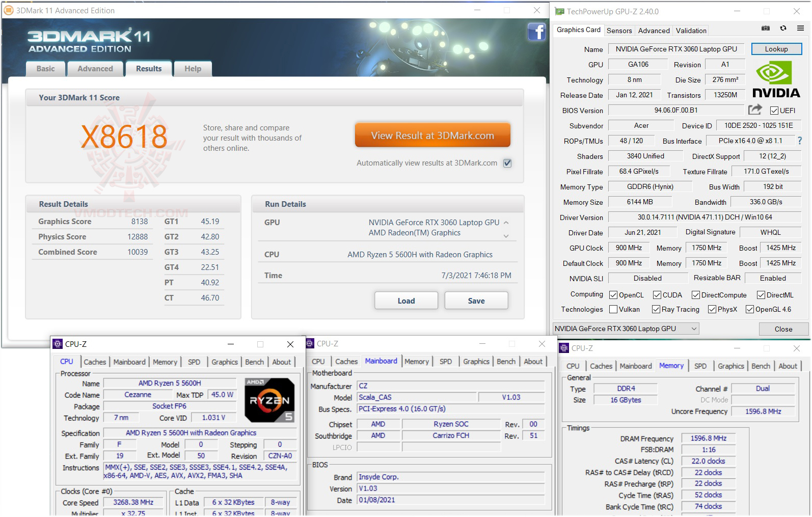Open the Bench tab in CPU-Z Processor window

(x=254, y=362)
